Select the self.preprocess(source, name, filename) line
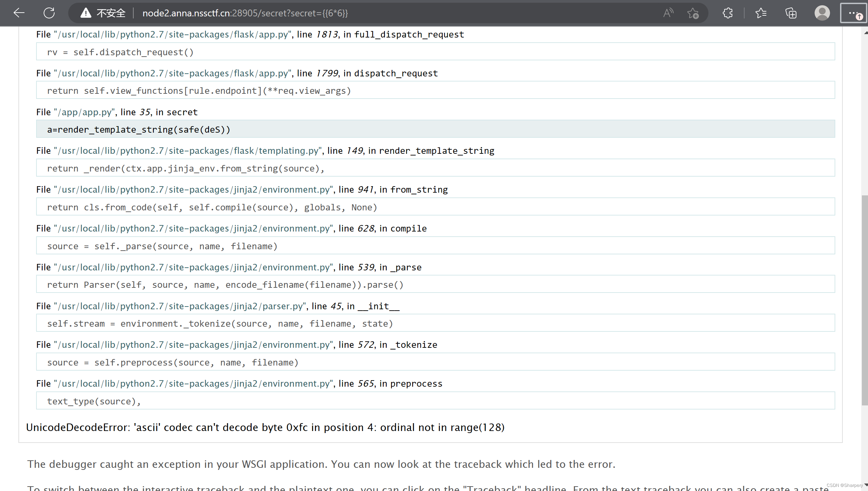The image size is (868, 491). pos(173,362)
